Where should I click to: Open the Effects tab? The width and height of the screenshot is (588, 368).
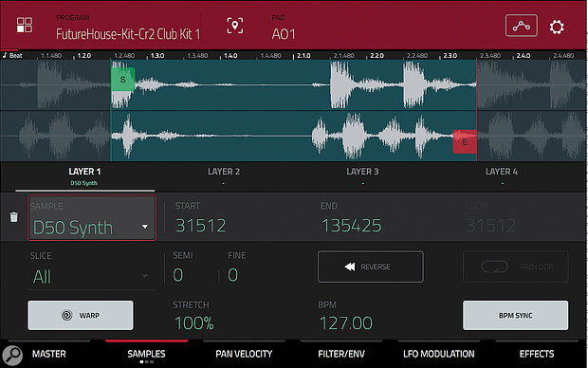point(536,354)
